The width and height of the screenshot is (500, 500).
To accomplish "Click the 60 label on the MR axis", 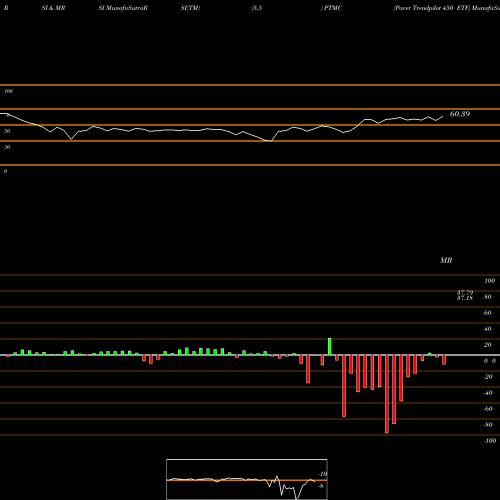I will (487, 313).
